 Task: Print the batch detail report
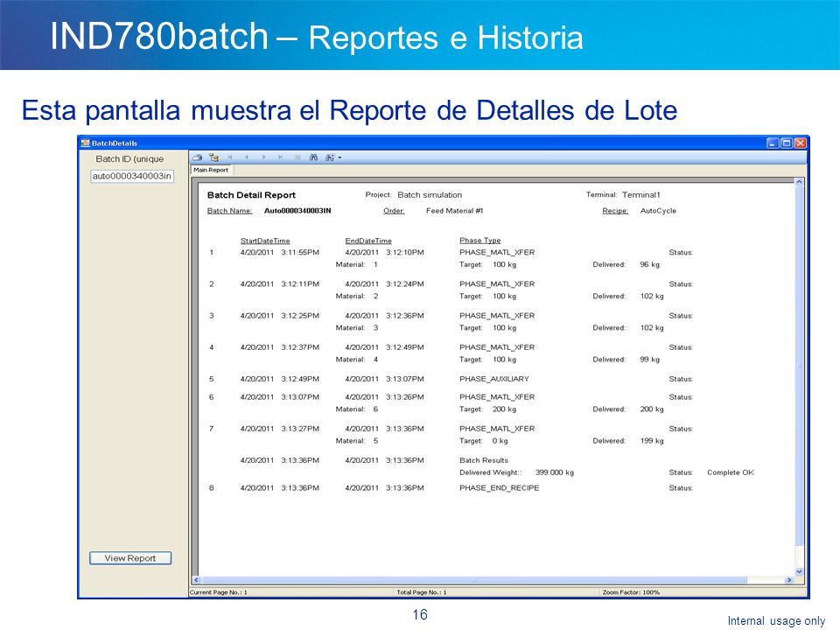197,157
